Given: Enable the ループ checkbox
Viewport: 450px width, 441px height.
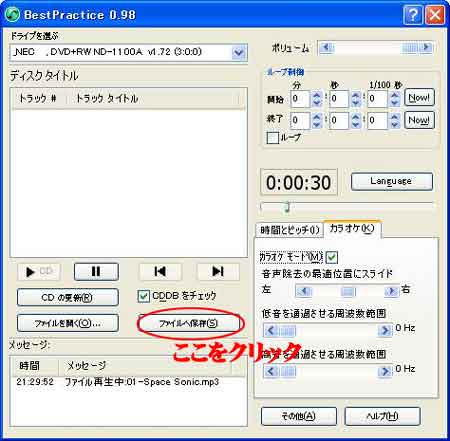Looking at the screenshot, I should point(273,138).
